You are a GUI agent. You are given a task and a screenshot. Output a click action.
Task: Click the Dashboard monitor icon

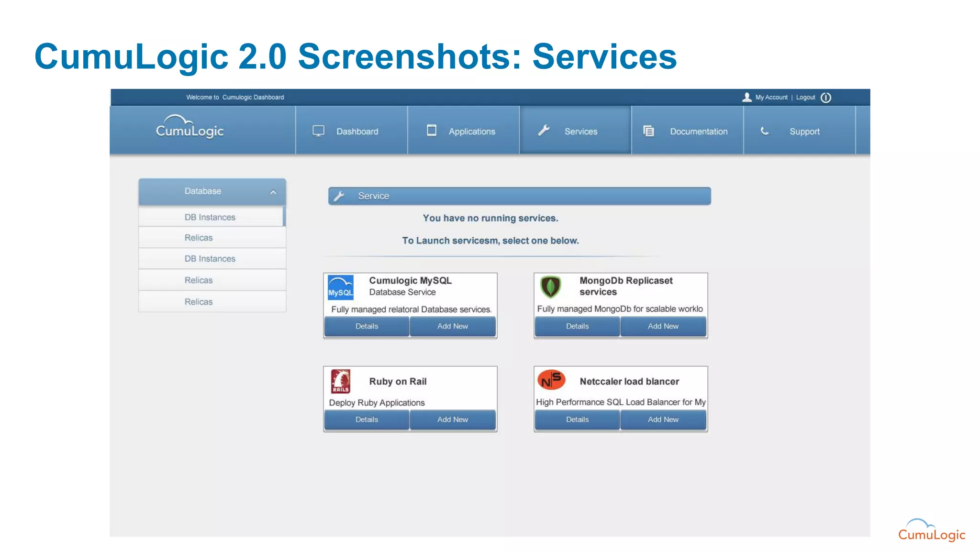pyautogui.click(x=318, y=131)
